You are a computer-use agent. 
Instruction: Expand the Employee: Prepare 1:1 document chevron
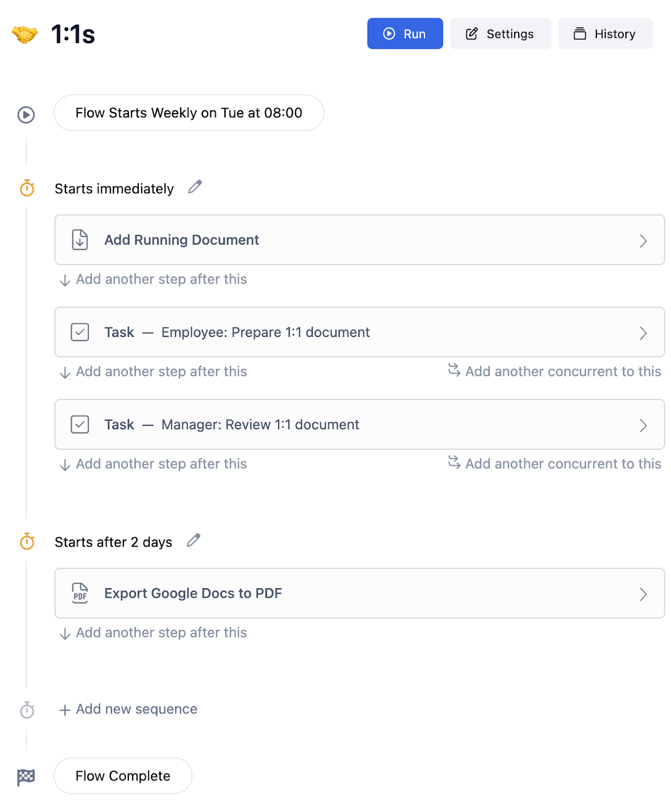pos(643,333)
